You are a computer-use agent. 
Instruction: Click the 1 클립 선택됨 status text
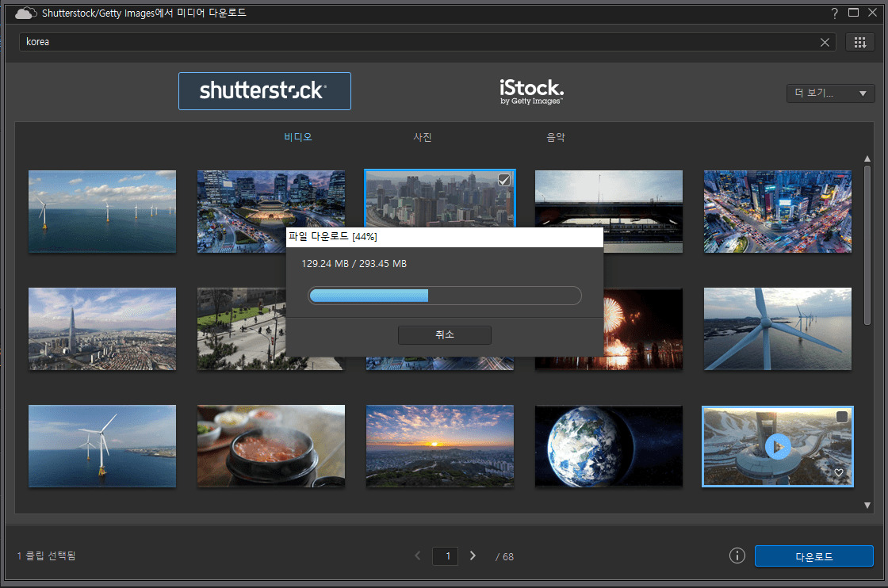point(47,556)
